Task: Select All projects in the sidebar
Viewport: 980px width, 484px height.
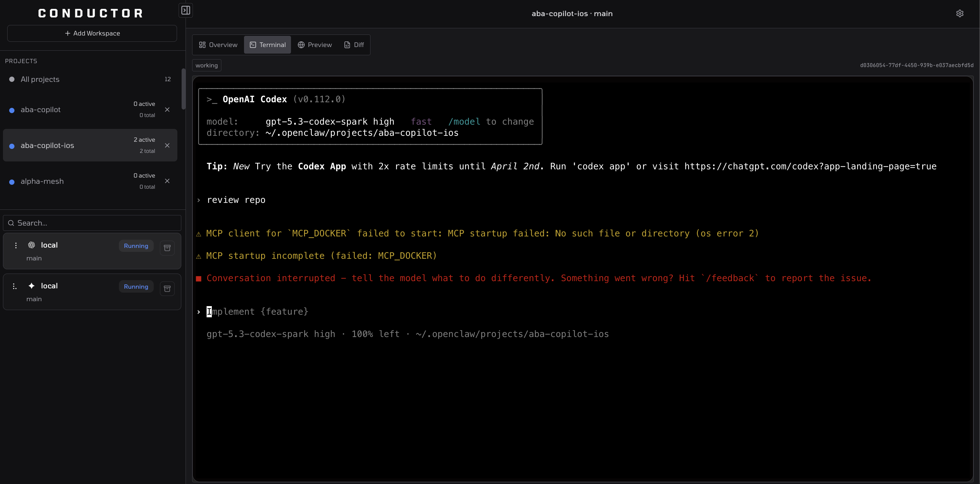Action: click(x=40, y=79)
